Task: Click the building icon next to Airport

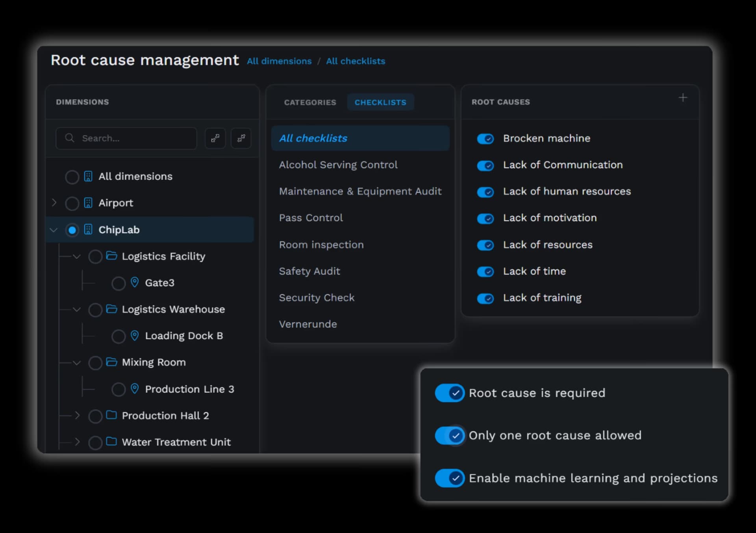Action: click(x=88, y=203)
